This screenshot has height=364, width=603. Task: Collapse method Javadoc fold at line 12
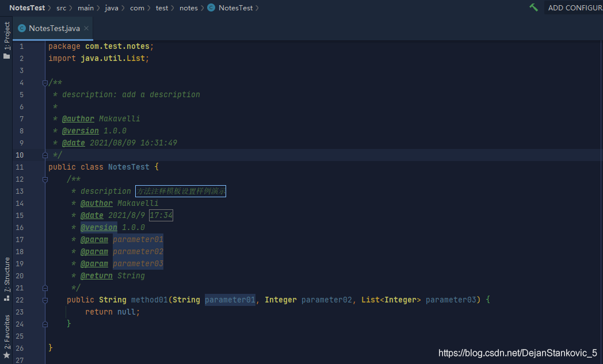pos(45,179)
